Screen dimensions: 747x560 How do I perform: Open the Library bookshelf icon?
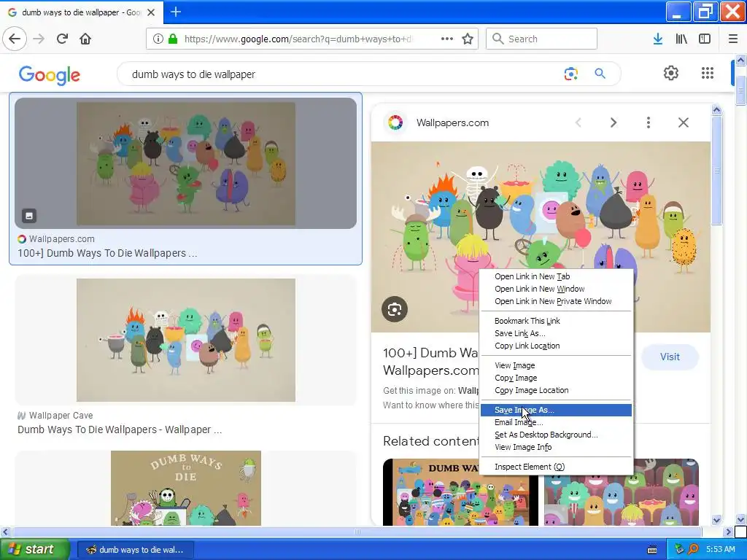click(x=681, y=39)
